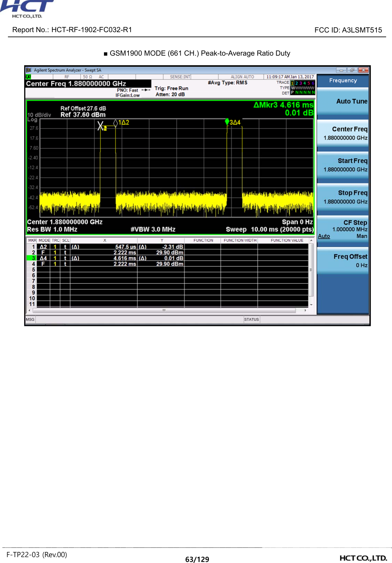Open the Frequency menu header
The width and height of the screenshot is (392, 563).
click(x=343, y=81)
